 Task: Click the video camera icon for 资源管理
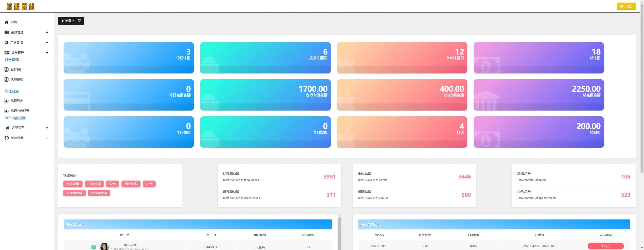pos(7,32)
